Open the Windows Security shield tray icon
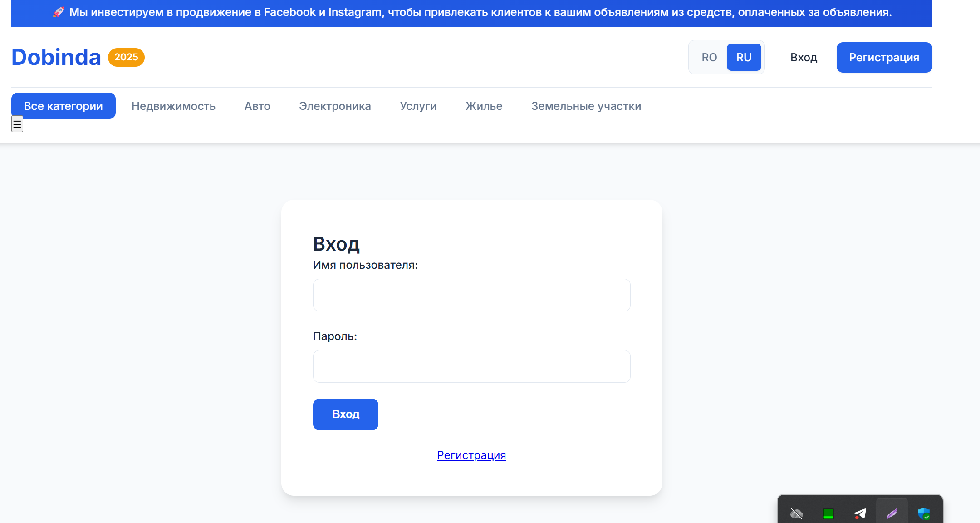Screen dimensions: 980x523 click(923, 513)
